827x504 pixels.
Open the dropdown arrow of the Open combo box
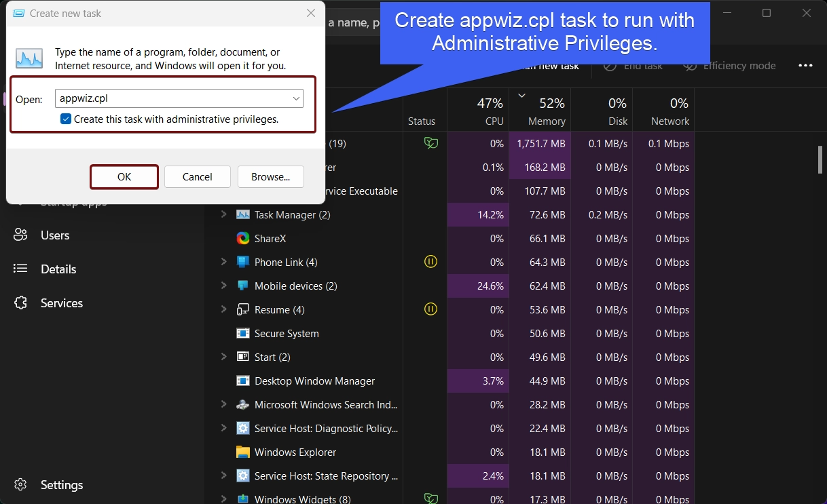[297, 98]
